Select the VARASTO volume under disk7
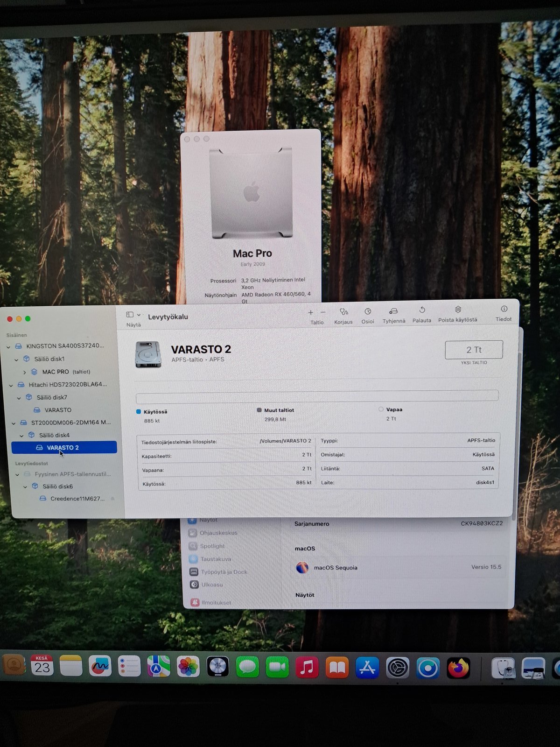 coord(58,410)
